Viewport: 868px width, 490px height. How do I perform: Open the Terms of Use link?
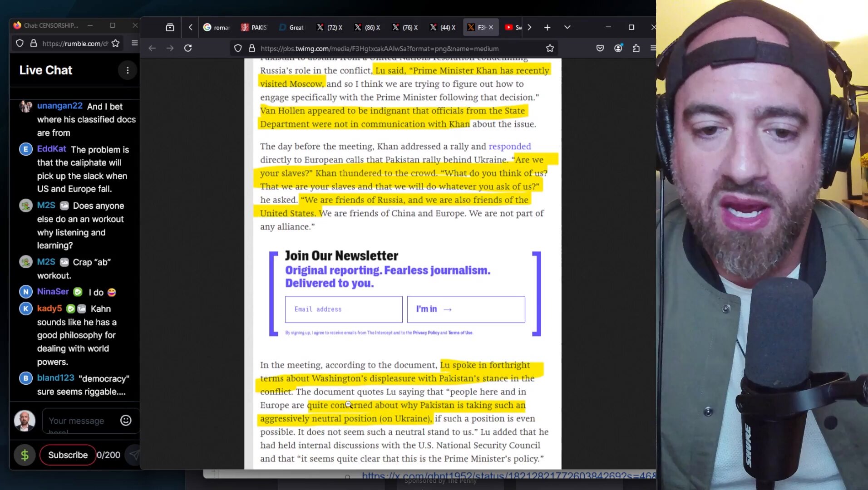click(460, 333)
